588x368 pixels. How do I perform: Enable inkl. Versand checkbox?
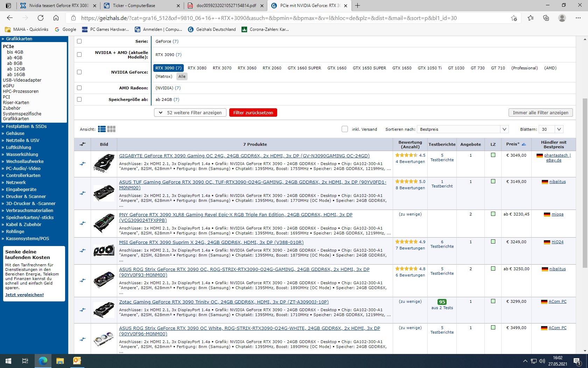(x=345, y=129)
